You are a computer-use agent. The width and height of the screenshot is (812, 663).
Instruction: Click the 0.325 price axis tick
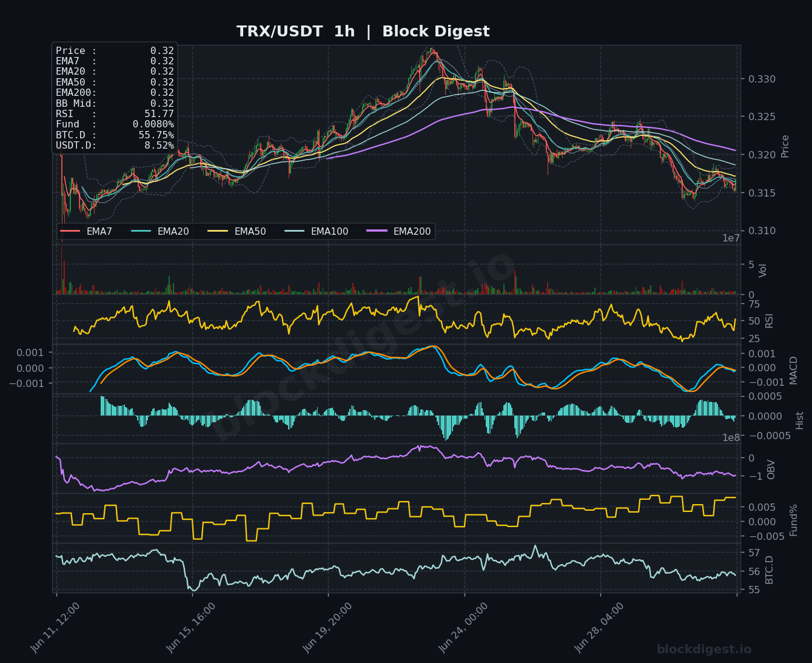762,116
